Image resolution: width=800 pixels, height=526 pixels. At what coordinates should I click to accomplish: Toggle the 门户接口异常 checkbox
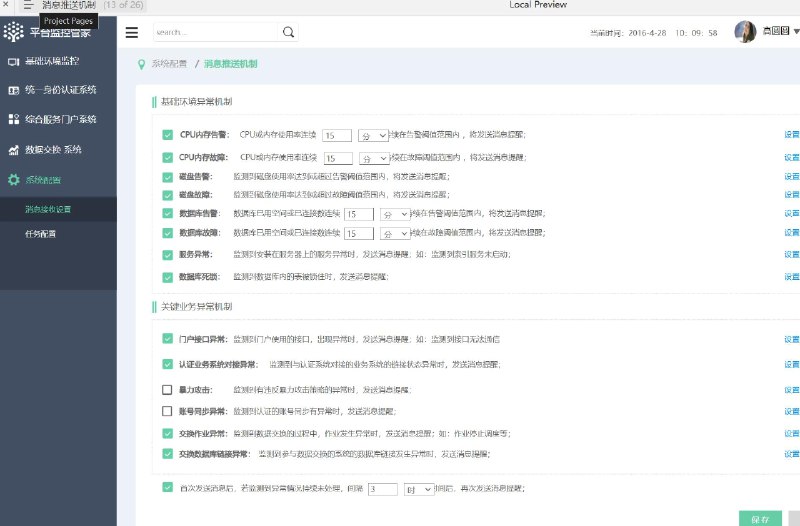(x=167, y=339)
